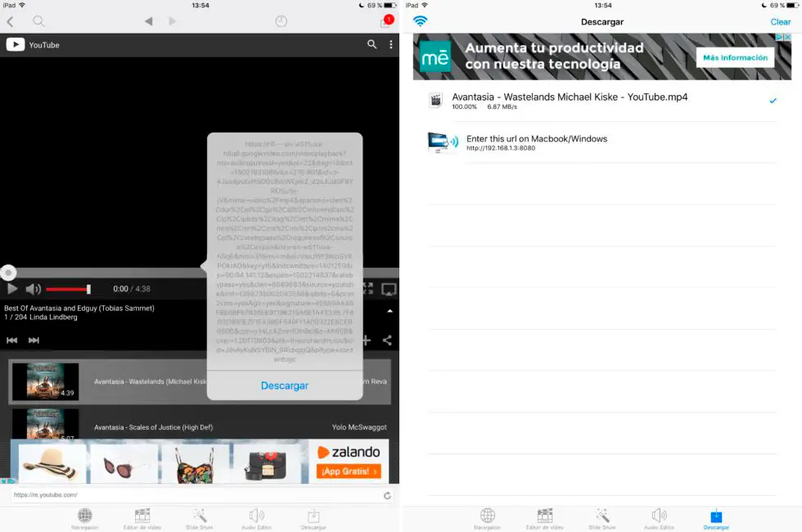Switch to Navegador tab in left window
Screen dimensions: 802x532
[85, 519]
